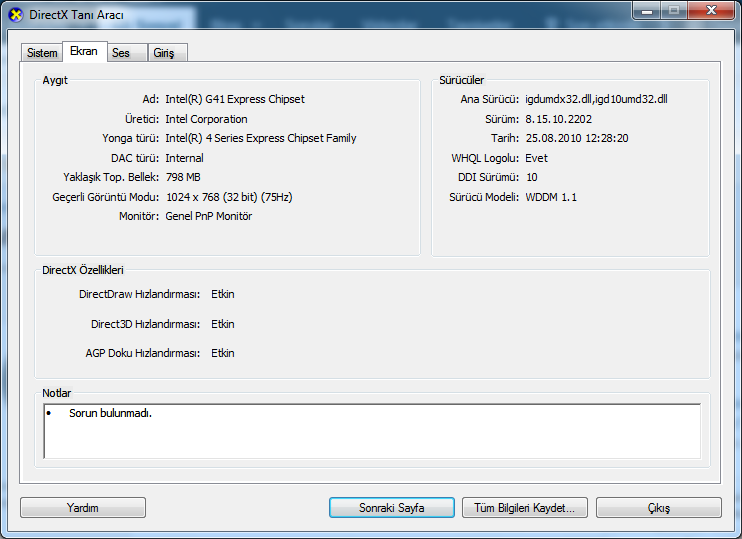Click the Sürücüler group label
The height and width of the screenshot is (539, 742).
(x=461, y=80)
